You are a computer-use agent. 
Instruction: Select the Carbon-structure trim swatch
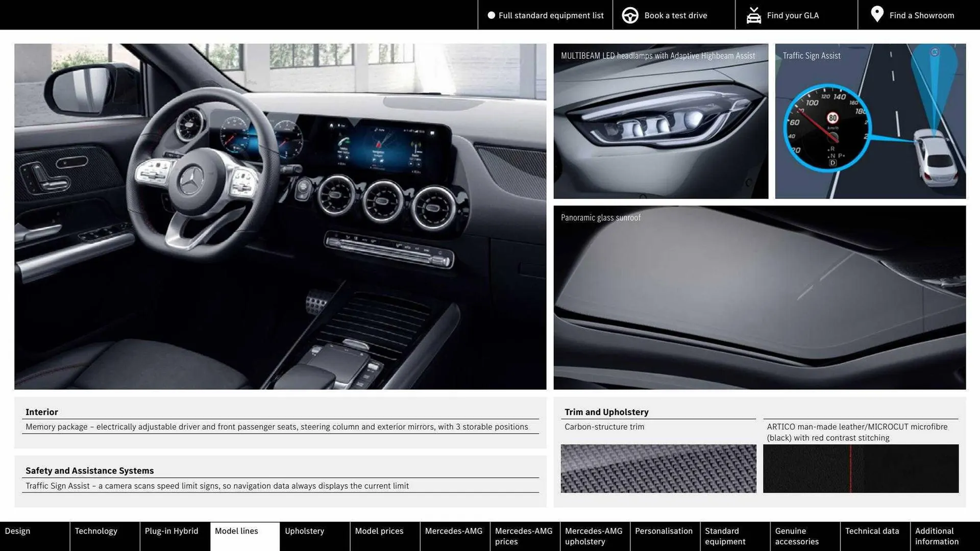[658, 468]
